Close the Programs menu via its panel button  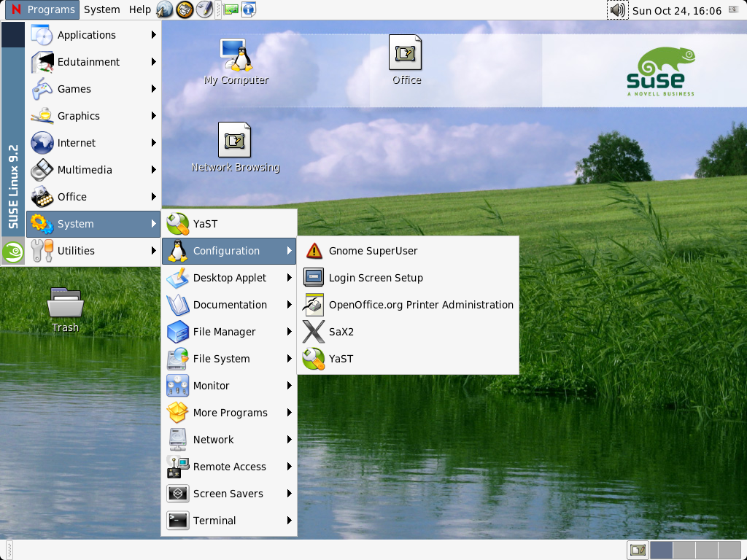pos(42,9)
